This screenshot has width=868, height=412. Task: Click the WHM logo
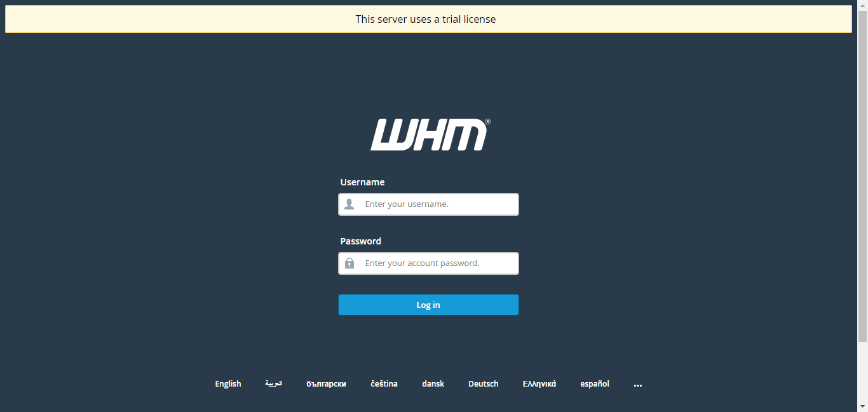coord(428,134)
